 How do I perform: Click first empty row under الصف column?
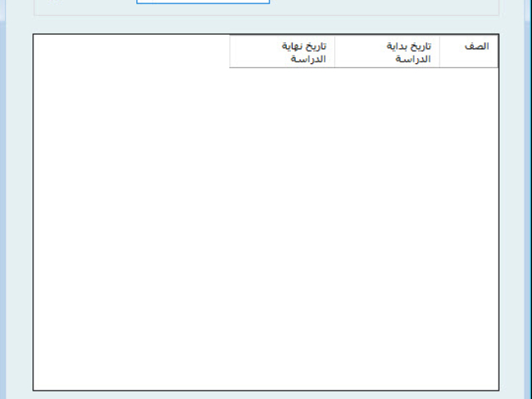pyautogui.click(x=469, y=76)
